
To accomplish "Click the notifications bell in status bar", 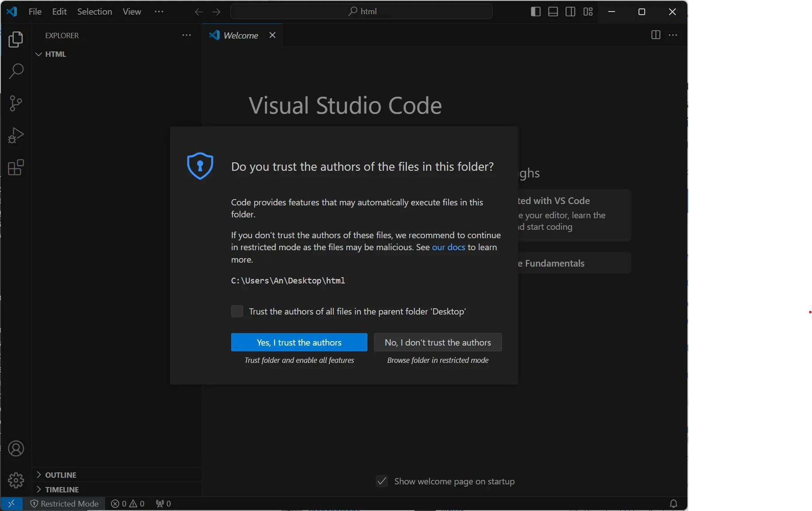I will (673, 503).
